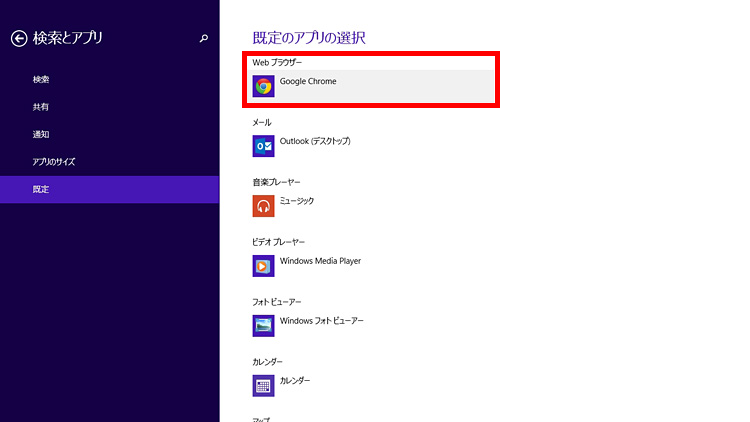Click the カレンダー app icon
Viewport: 750px width, 422px height.
pos(264,386)
